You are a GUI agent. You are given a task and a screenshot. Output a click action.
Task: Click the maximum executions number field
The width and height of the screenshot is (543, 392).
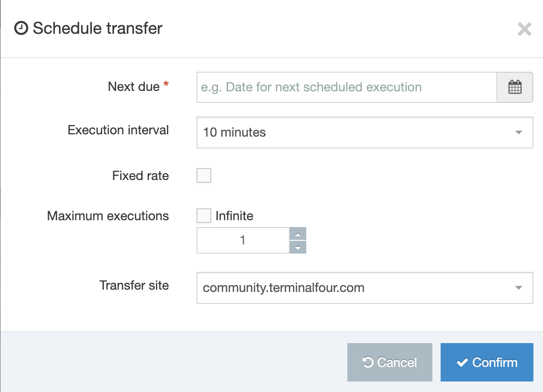pos(243,240)
